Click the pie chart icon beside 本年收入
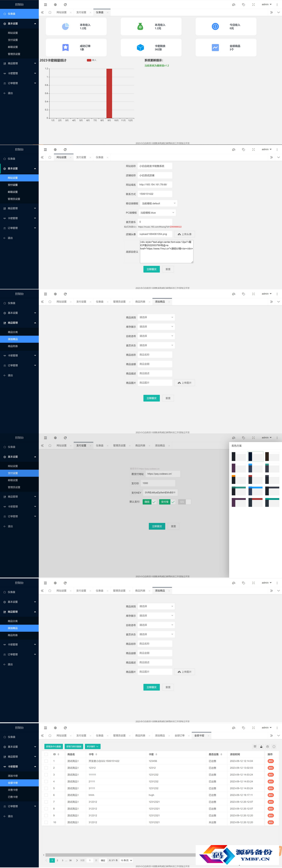Viewport: 282px width, 868px height. [x=66, y=26]
